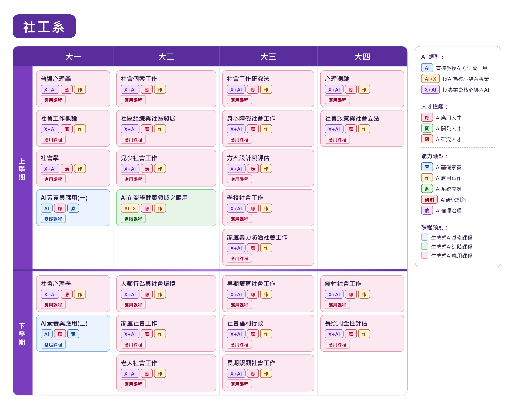Click the AI 類型 legend heading
This screenshot has width=532, height=408.
[432, 57]
